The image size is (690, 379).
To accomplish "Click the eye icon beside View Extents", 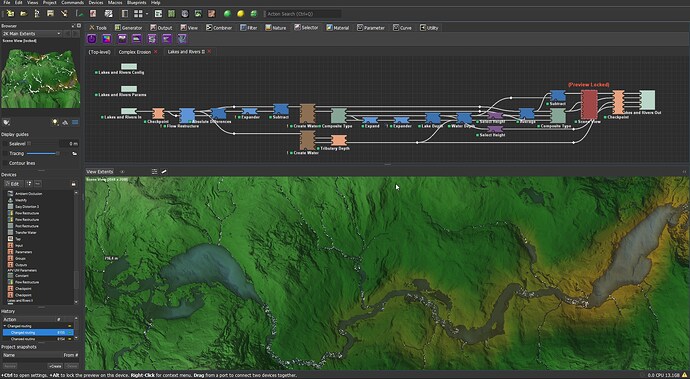I will pos(122,172).
